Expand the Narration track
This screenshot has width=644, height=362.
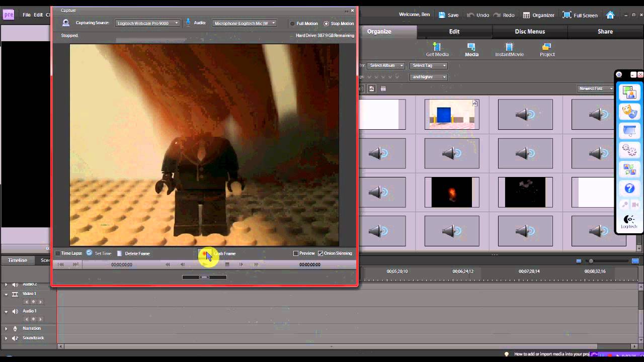6,329
